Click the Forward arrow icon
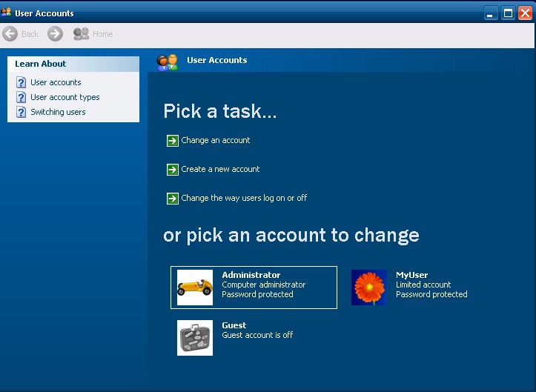This screenshot has width=536, height=392. (55, 34)
